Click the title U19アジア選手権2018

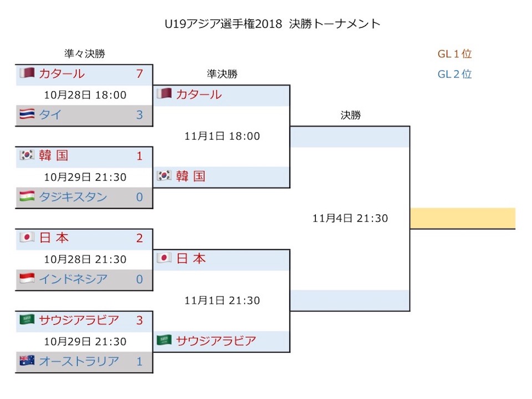point(223,24)
